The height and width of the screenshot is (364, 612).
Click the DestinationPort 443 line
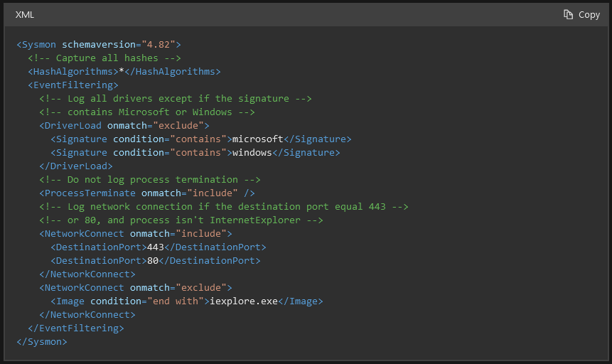pyautogui.click(x=159, y=247)
